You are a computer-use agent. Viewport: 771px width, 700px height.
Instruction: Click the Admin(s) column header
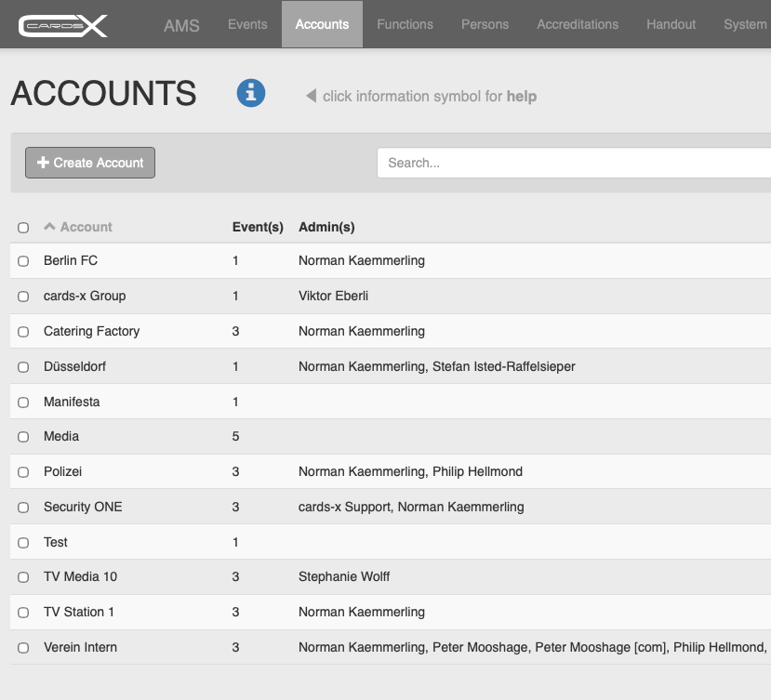coord(326,227)
